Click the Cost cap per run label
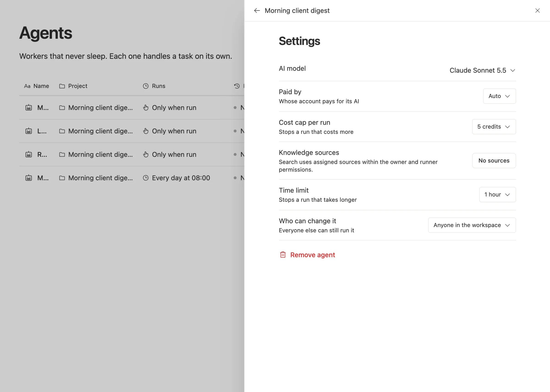Viewport: 550px width, 392px height. tap(304, 122)
